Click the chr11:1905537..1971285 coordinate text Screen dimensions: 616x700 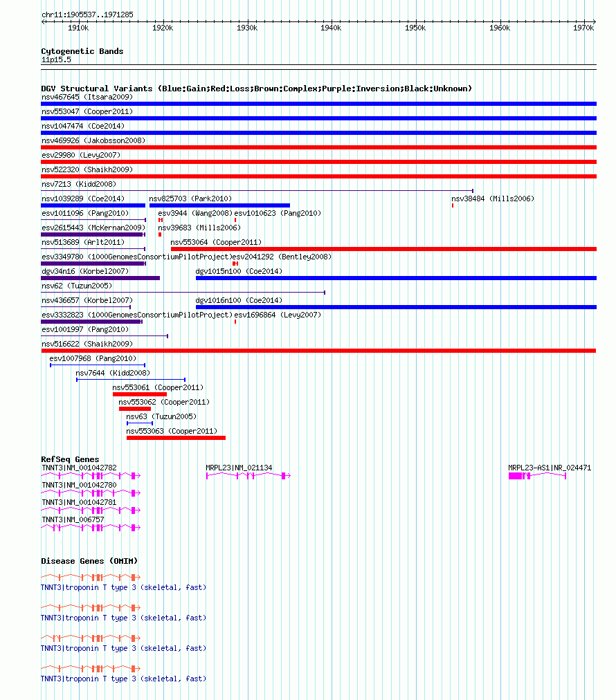point(87,15)
